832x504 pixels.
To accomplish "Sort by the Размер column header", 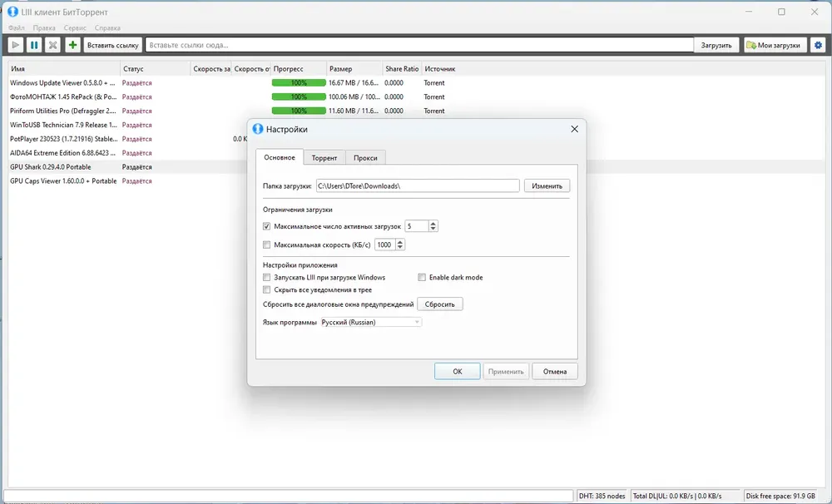I will coord(354,68).
